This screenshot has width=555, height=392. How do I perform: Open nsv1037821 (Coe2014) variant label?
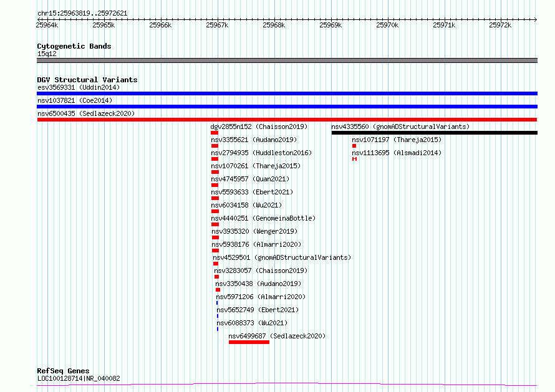coord(75,100)
